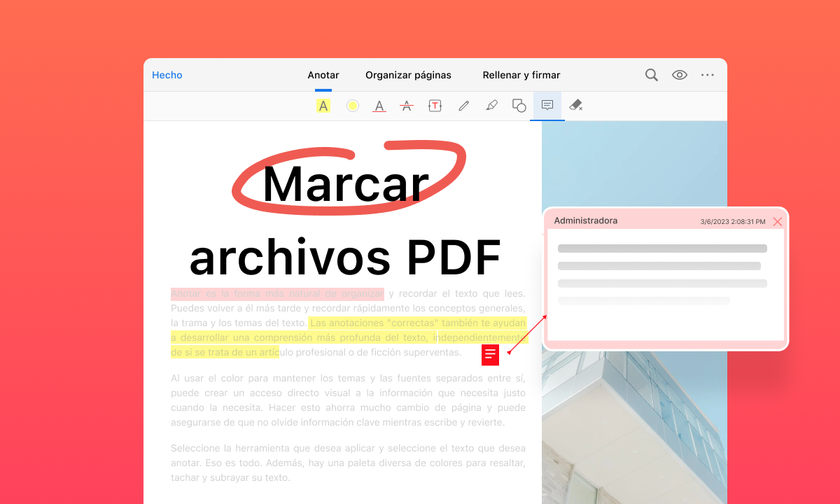Select the marker highlighter pen tool

(491, 105)
